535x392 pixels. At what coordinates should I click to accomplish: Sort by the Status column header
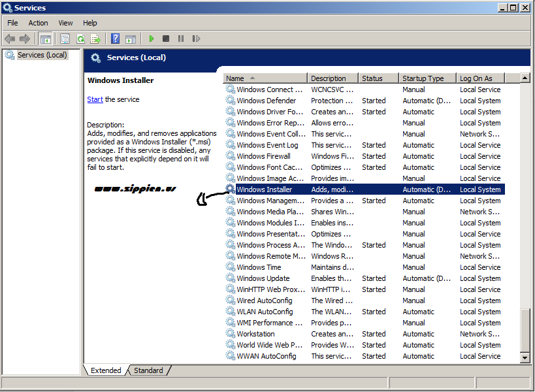[x=378, y=78]
